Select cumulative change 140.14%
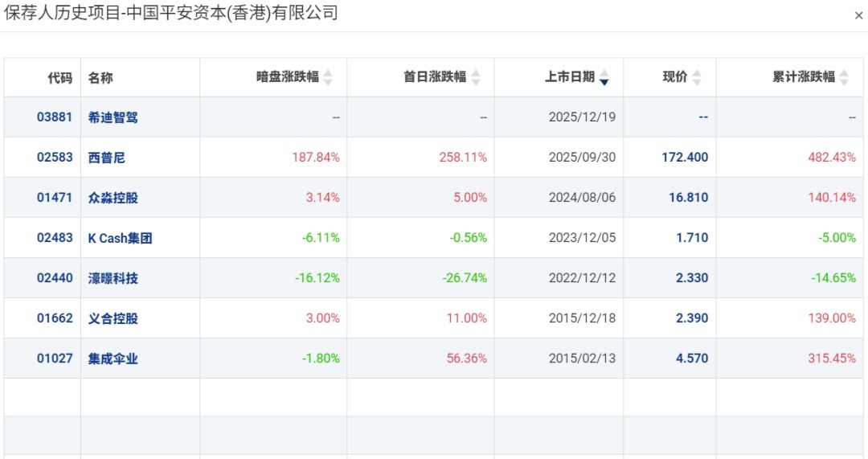This screenshot has height=459, width=868. point(832,198)
